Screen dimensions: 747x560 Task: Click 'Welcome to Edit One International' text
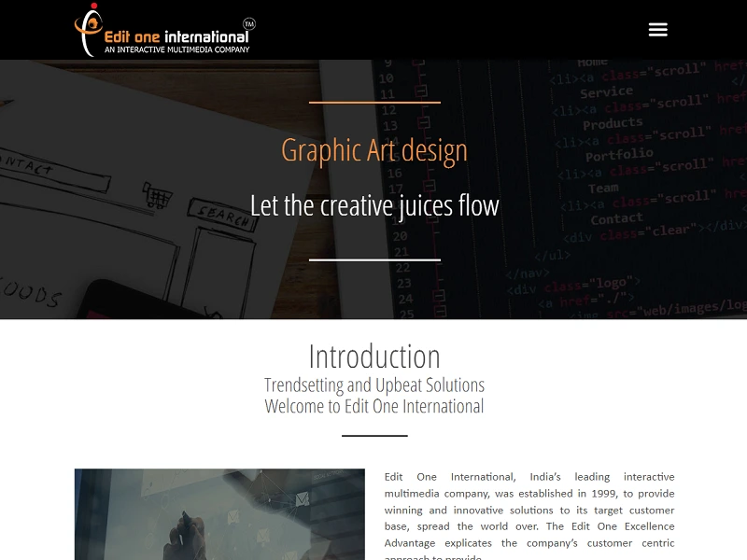[x=373, y=406]
